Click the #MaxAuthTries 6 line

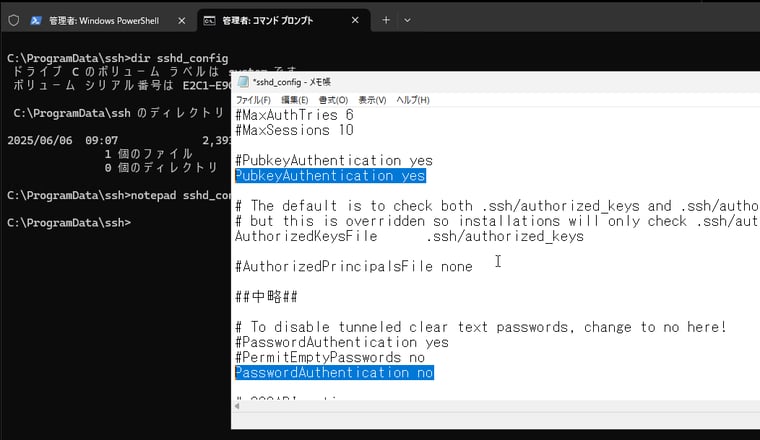click(x=294, y=115)
